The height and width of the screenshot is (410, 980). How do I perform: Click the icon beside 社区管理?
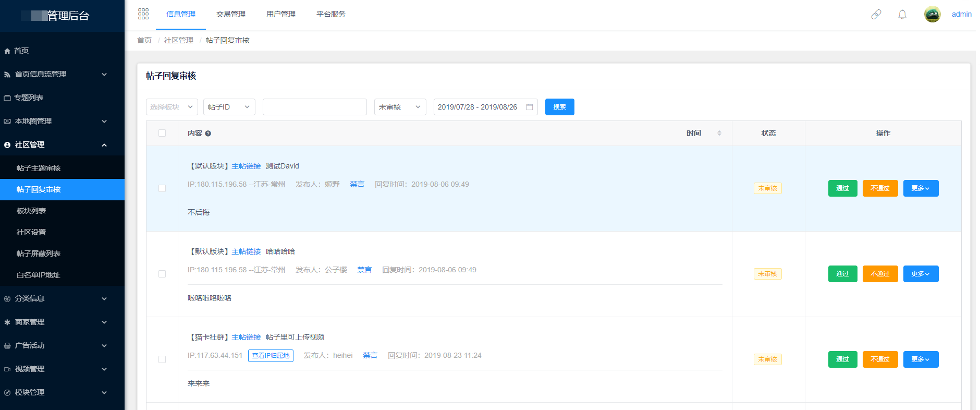coord(7,145)
